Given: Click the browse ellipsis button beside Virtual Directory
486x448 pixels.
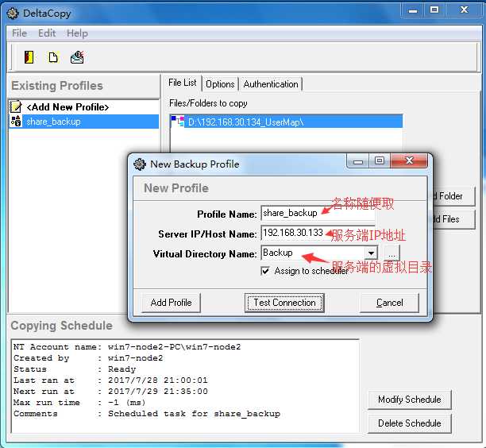Looking at the screenshot, I should [391, 253].
